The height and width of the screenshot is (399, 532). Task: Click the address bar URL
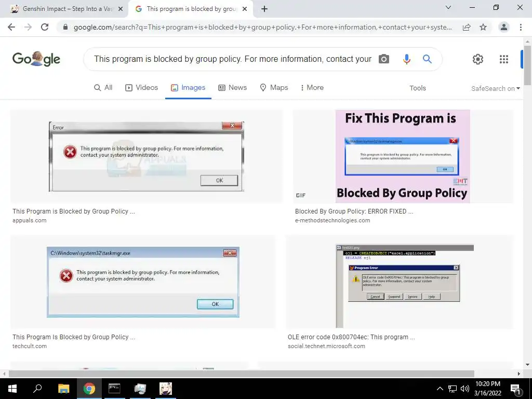pos(262,27)
